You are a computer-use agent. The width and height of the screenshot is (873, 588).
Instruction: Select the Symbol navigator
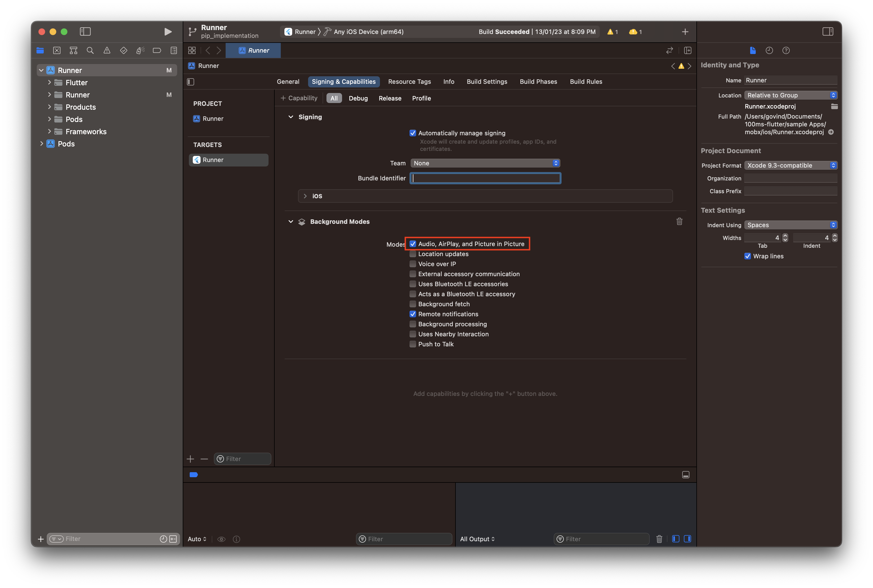(x=73, y=50)
